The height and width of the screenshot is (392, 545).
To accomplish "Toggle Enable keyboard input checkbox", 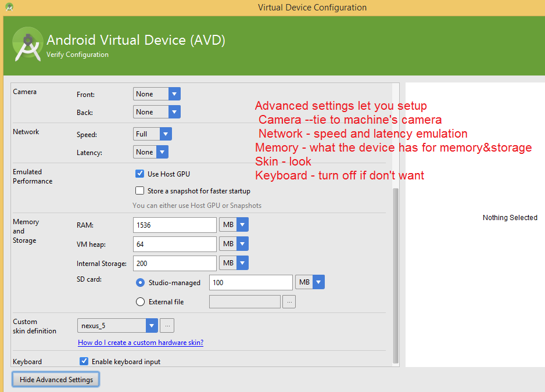I will (84, 361).
